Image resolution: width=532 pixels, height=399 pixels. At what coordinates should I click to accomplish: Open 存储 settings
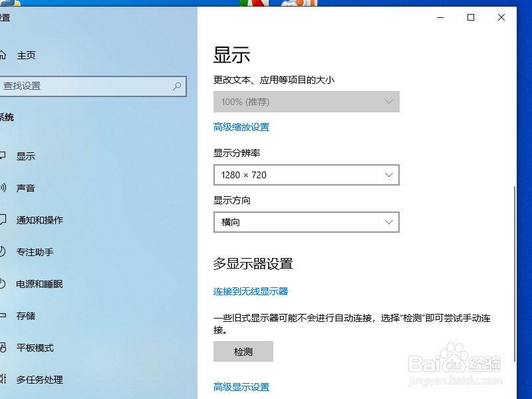coord(26,316)
